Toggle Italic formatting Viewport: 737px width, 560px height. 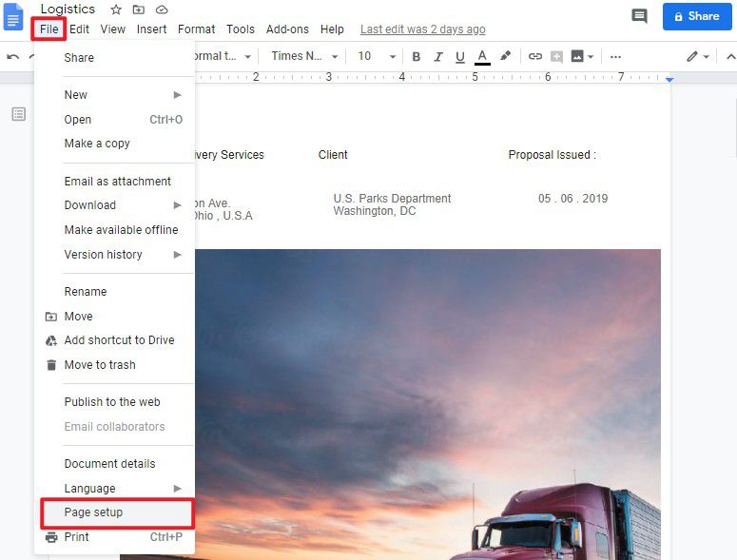tap(438, 57)
